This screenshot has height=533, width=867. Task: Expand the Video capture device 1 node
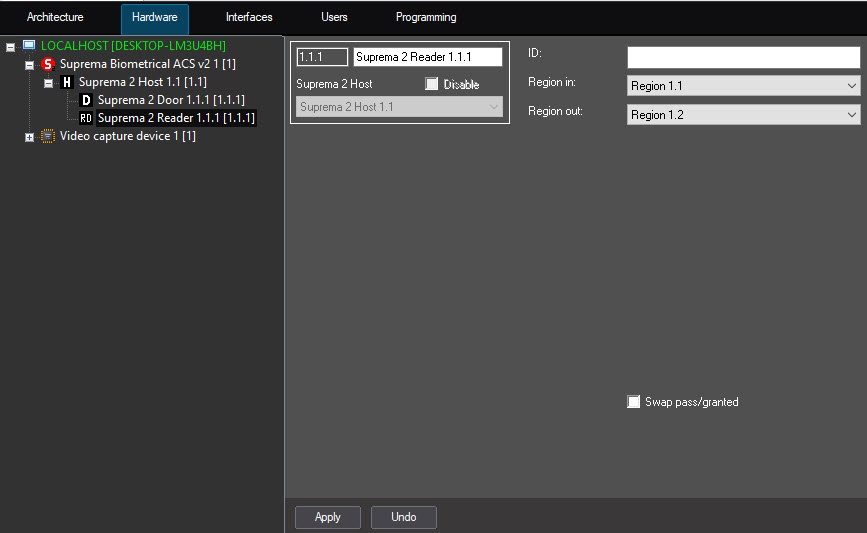coord(29,137)
